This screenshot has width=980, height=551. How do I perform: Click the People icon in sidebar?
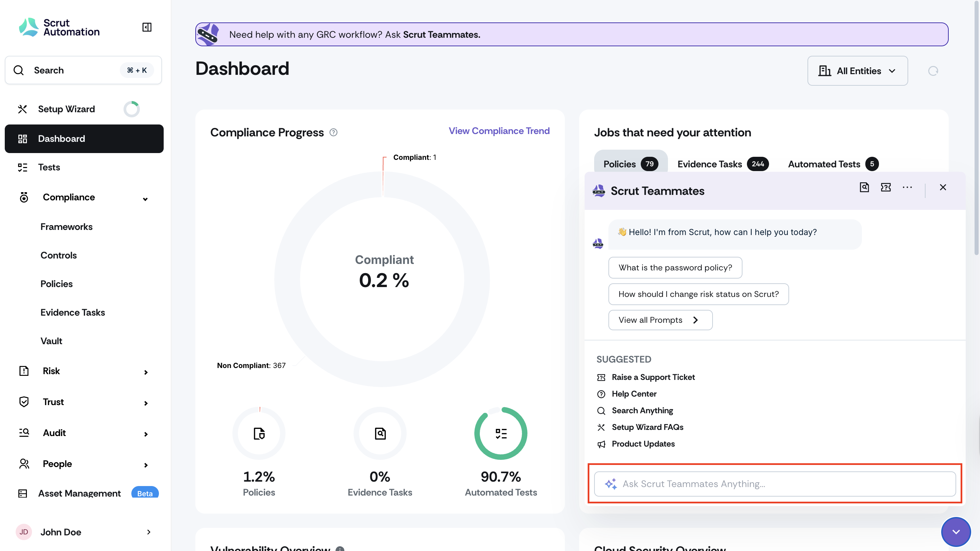23,464
